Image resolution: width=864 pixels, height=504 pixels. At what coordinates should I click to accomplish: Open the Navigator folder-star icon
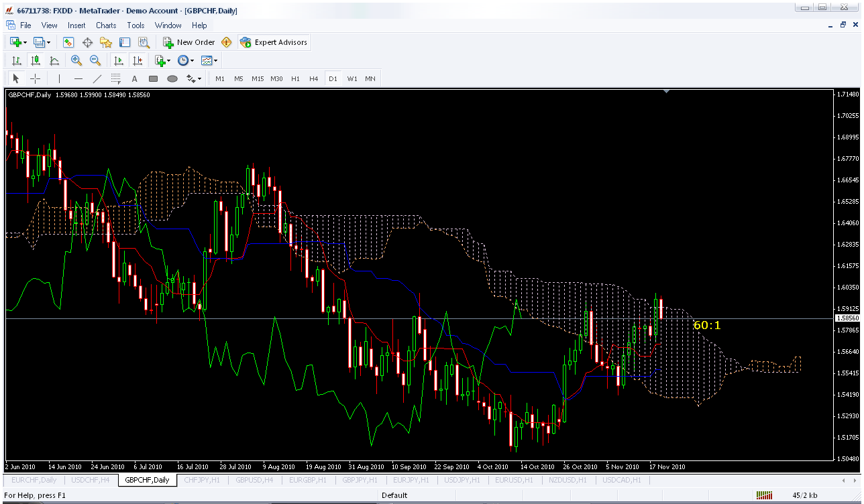[x=106, y=42]
